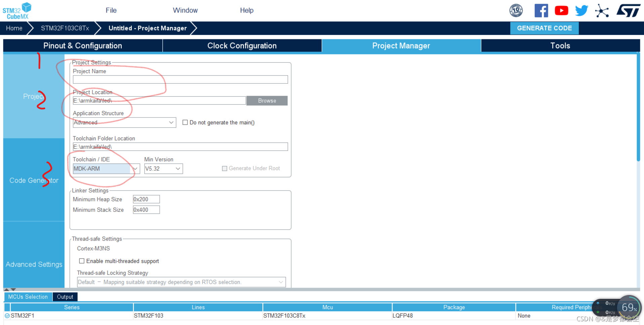
Task: Toggle Generate Under Root checkbox
Action: (225, 168)
